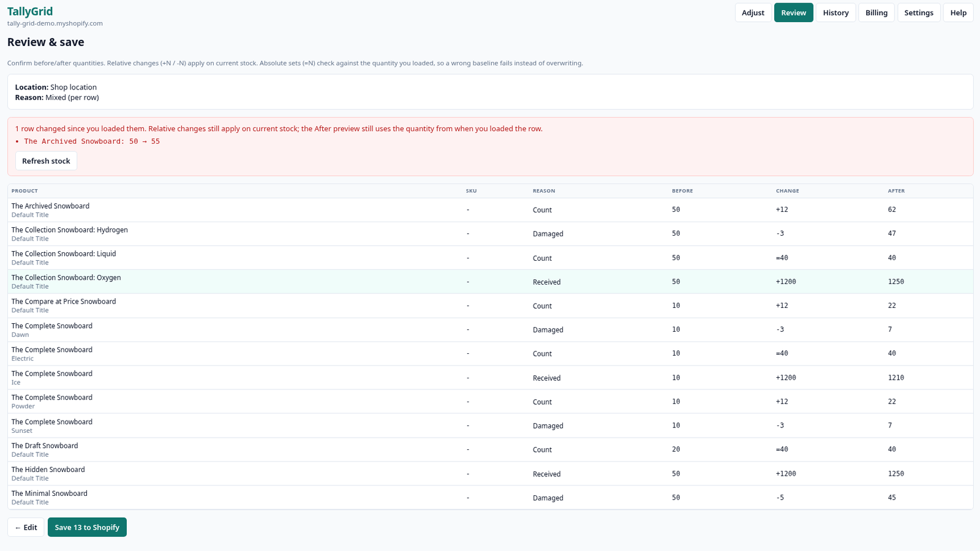This screenshot has width=980, height=551.
Task: Click the REASON column header
Action: coord(544,191)
